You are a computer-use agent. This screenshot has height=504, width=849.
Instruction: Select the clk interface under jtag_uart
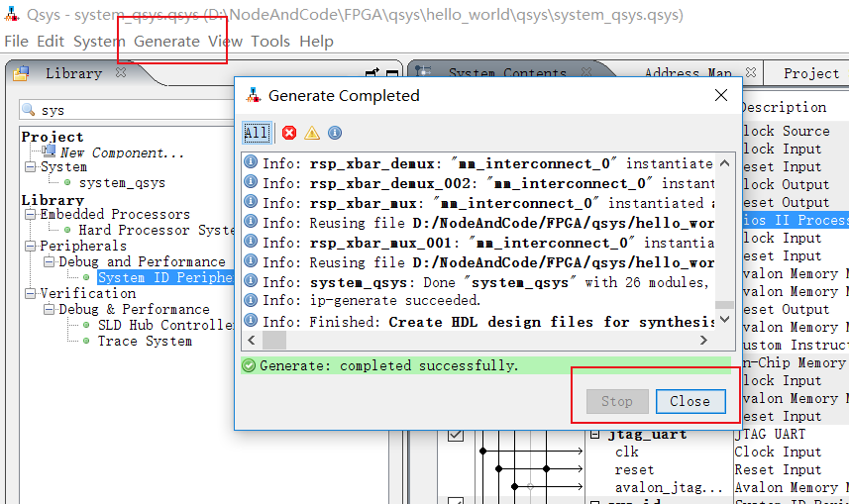[626, 453]
